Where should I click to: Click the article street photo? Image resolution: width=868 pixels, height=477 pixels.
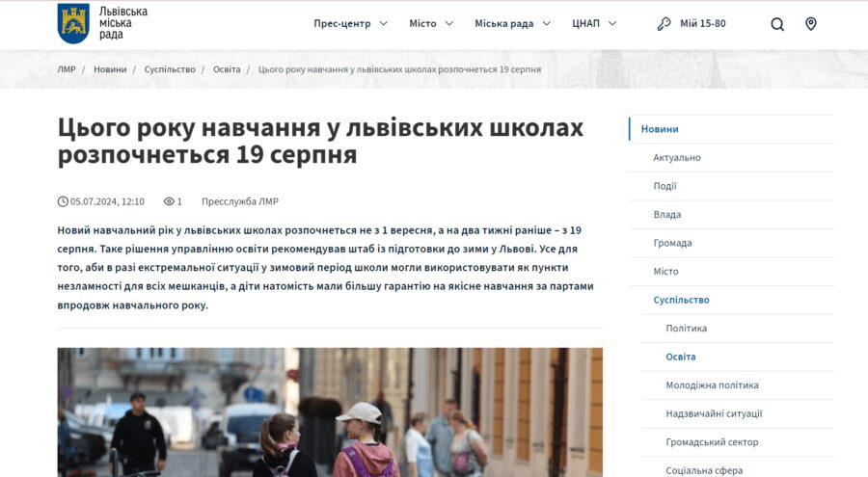point(330,412)
